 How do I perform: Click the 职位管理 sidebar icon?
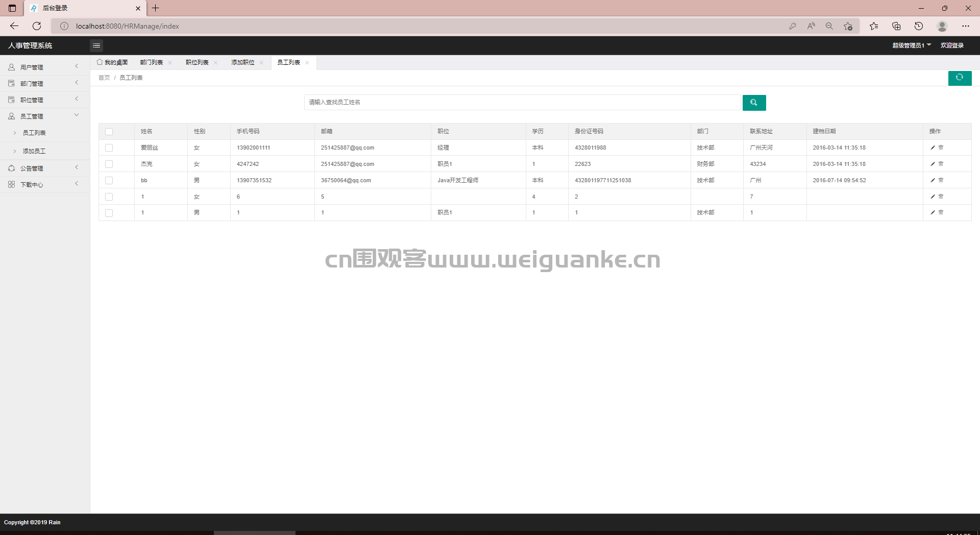coord(11,100)
